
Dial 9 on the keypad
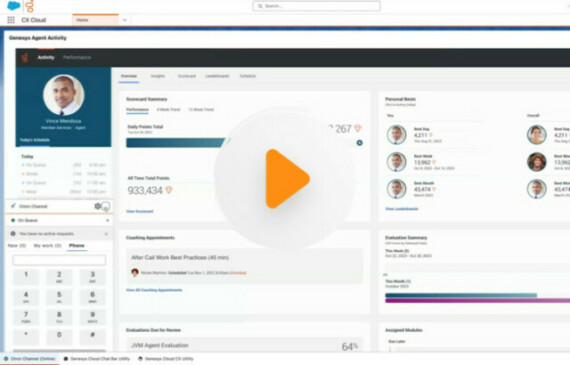[92, 317]
